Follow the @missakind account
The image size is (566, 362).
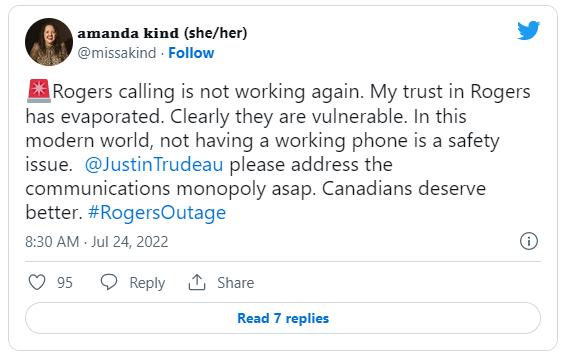tap(191, 53)
